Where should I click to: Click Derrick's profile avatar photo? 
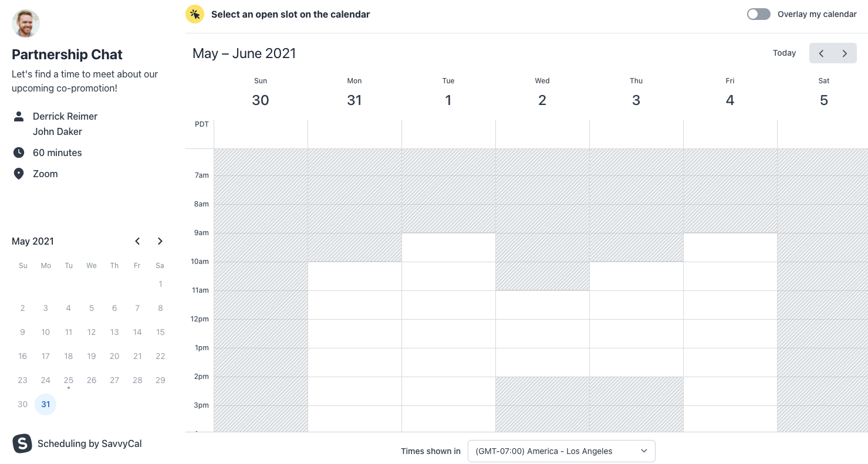pyautogui.click(x=26, y=23)
